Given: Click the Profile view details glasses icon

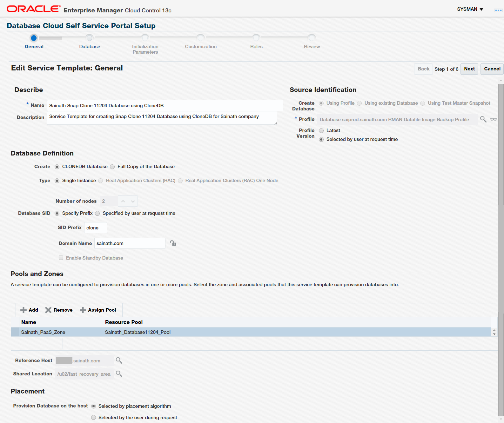Looking at the screenshot, I should [x=494, y=119].
